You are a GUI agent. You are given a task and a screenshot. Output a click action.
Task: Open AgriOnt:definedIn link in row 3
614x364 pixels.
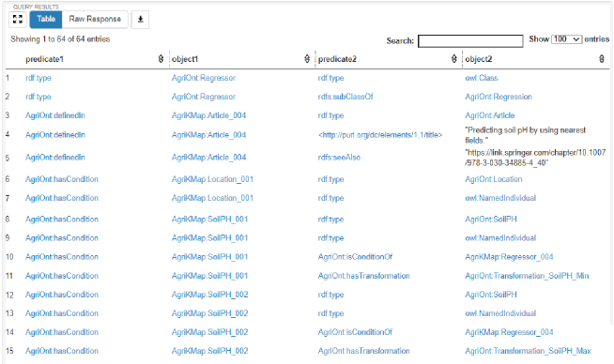coord(55,115)
